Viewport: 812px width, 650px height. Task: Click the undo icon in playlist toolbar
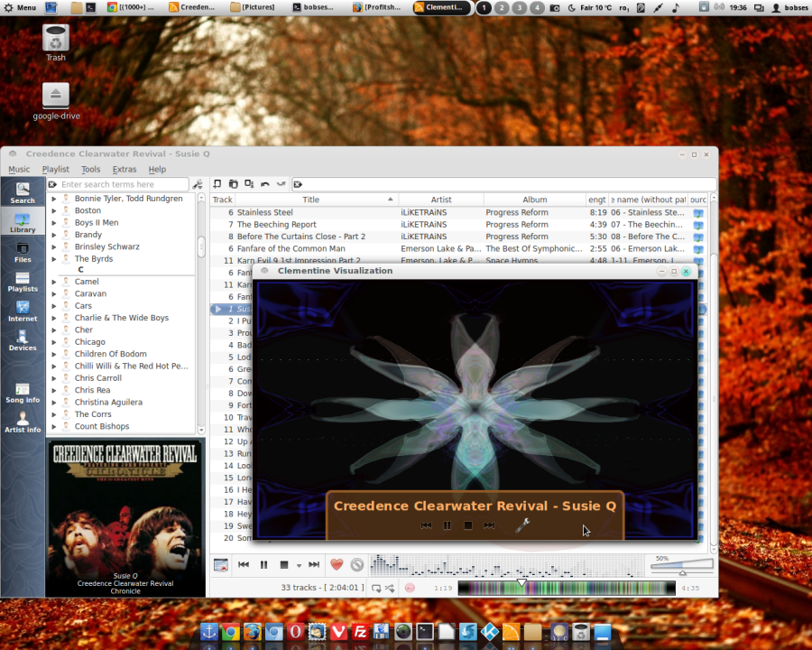pyautogui.click(x=265, y=184)
